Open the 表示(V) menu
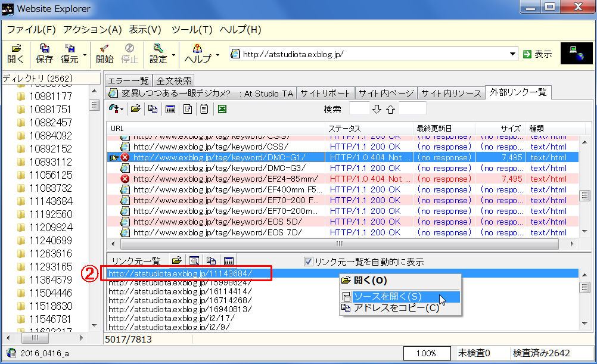This screenshot has width=597, height=364. 145,30
